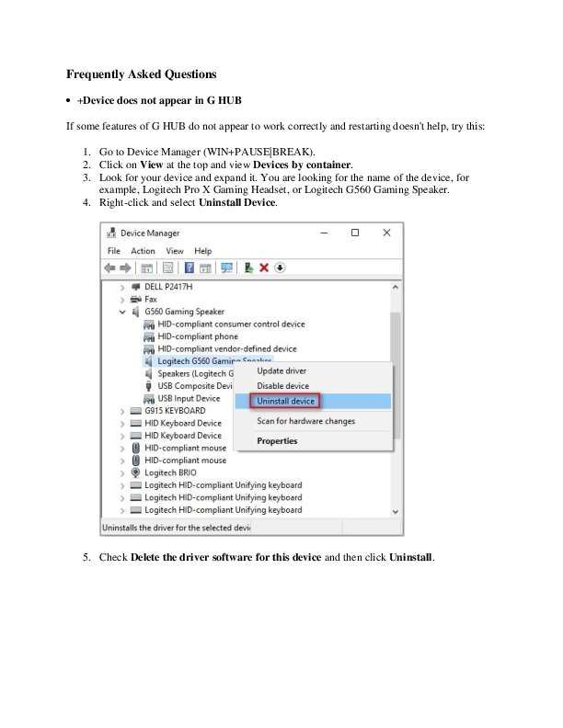Click status bar text 'Uninstalls the driver for the selected'

[x=176, y=528]
